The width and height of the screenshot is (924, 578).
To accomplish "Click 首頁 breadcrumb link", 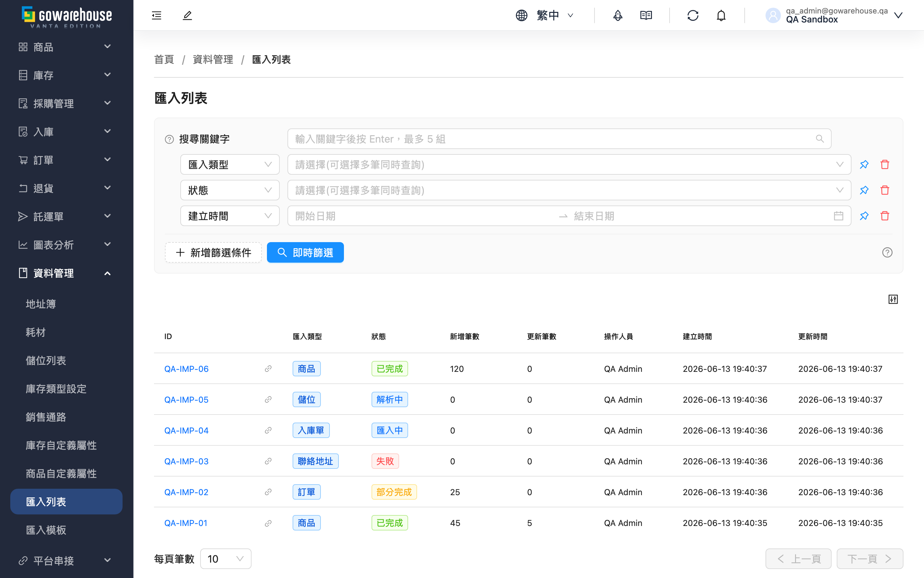I will click(164, 59).
